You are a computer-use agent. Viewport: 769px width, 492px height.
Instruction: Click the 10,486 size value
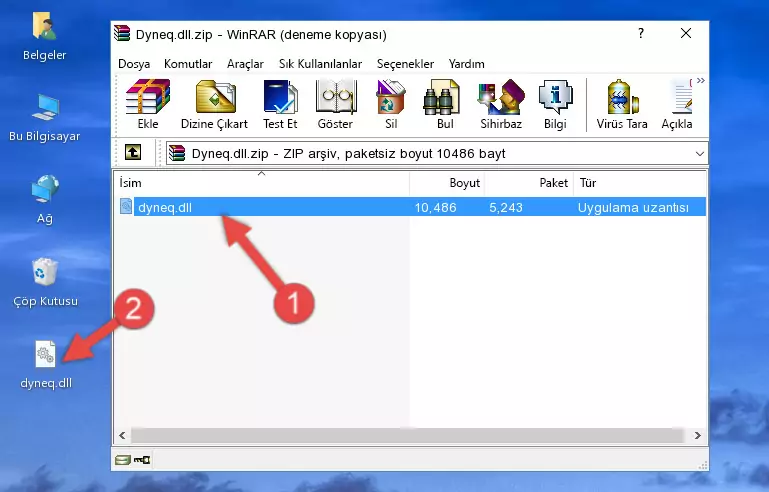point(436,207)
